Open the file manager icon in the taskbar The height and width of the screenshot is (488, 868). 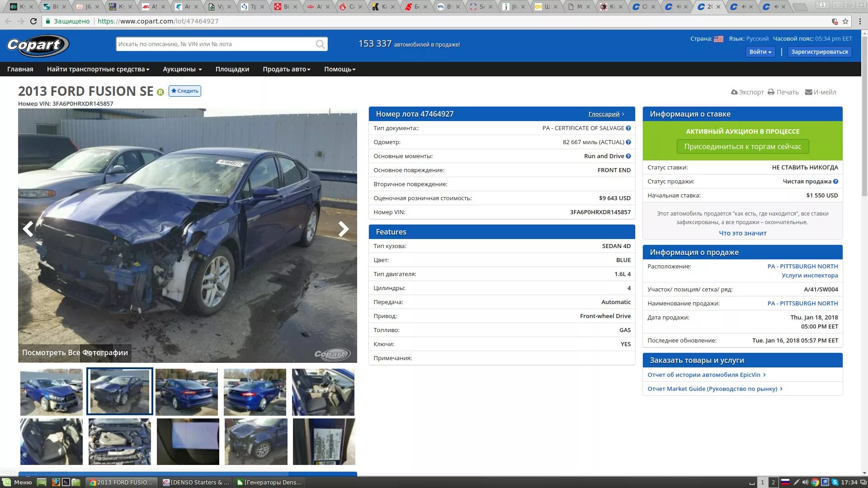pyautogui.click(x=75, y=483)
